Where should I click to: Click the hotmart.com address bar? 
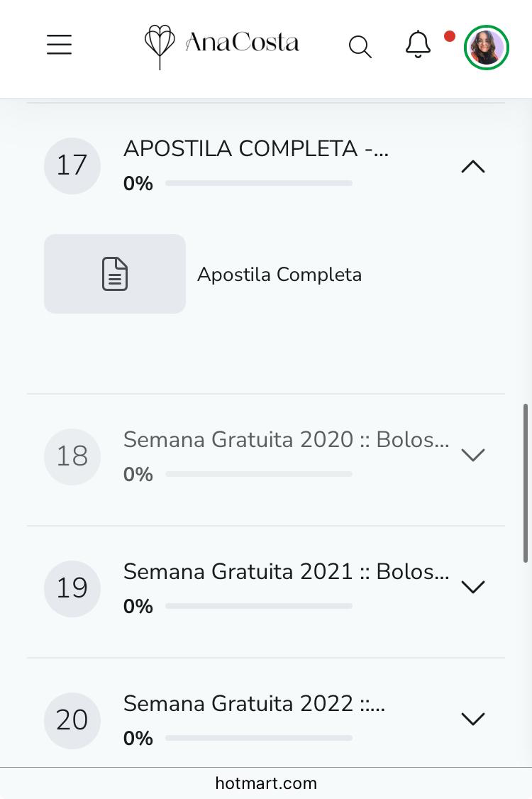(266, 783)
